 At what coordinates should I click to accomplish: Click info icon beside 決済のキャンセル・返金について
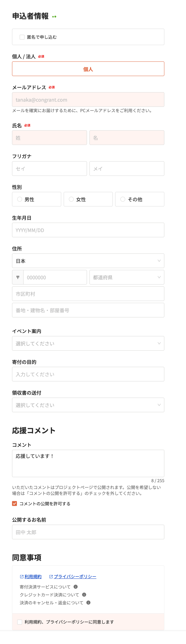(x=88, y=603)
